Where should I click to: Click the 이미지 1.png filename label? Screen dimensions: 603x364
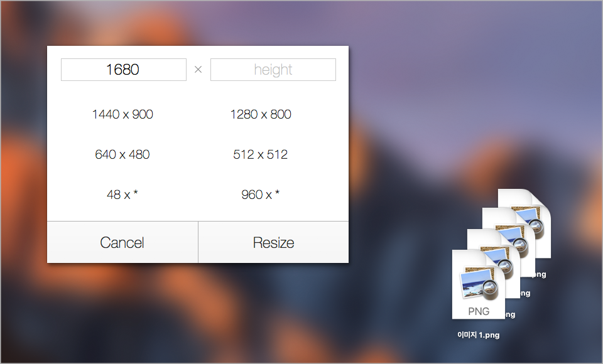point(479,335)
